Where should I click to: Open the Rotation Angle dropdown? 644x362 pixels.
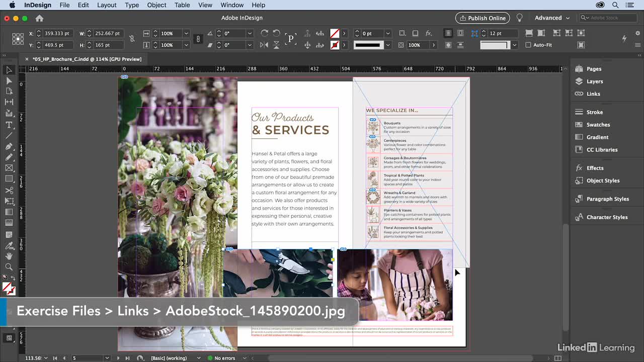[249, 33]
